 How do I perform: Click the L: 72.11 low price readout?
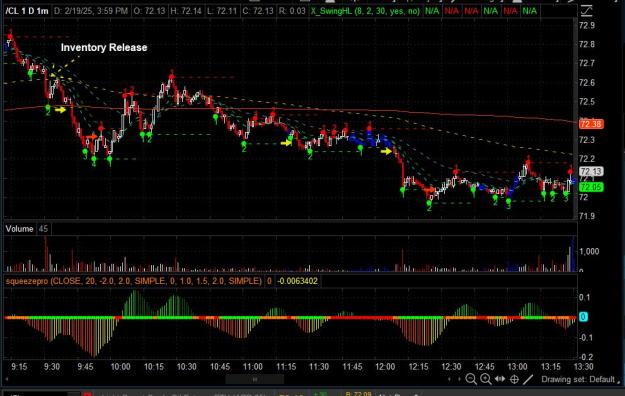222,11
